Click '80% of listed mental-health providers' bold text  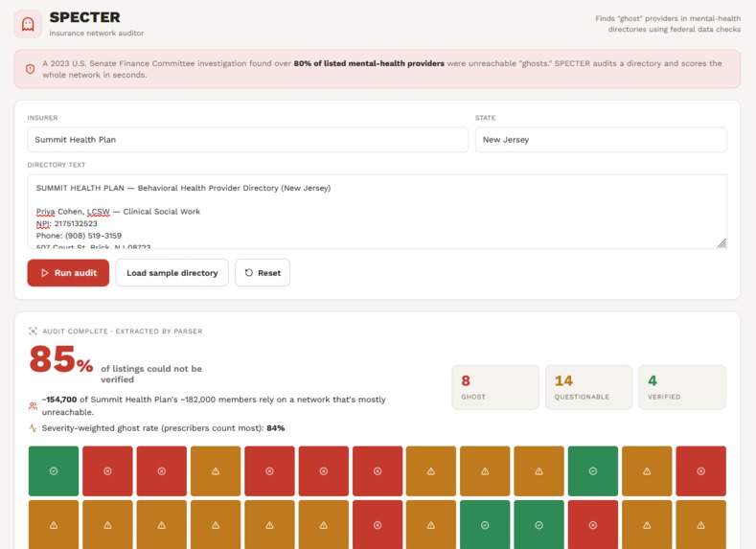pyautogui.click(x=369, y=63)
